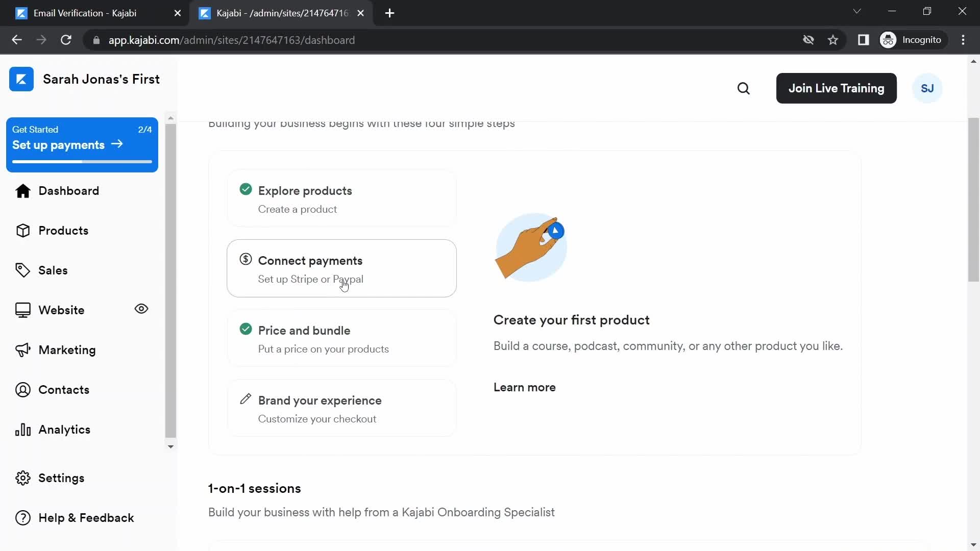Open the Dashboard home icon
This screenshot has width=980, height=551.
(22, 191)
